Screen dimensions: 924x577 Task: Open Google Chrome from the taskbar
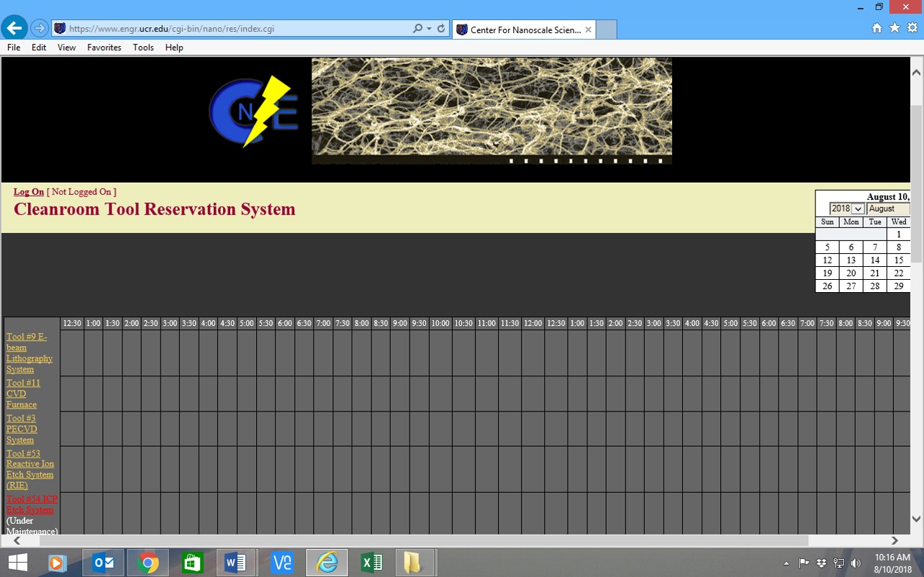(148, 563)
